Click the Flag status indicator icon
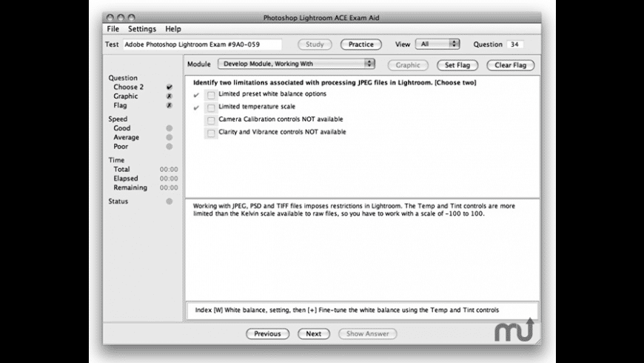 [170, 105]
